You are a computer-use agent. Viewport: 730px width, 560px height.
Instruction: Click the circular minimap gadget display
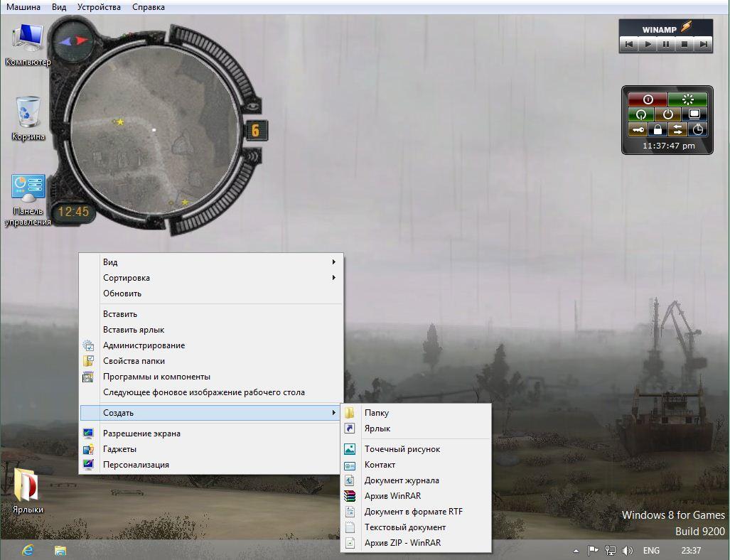pos(154,130)
